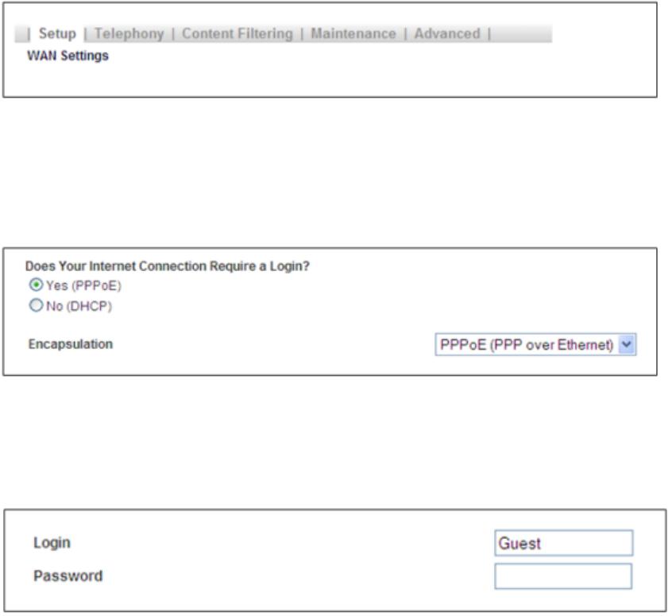The width and height of the screenshot is (672, 616).
Task: Open the Encapsulation dropdown list
Action: pos(535,345)
